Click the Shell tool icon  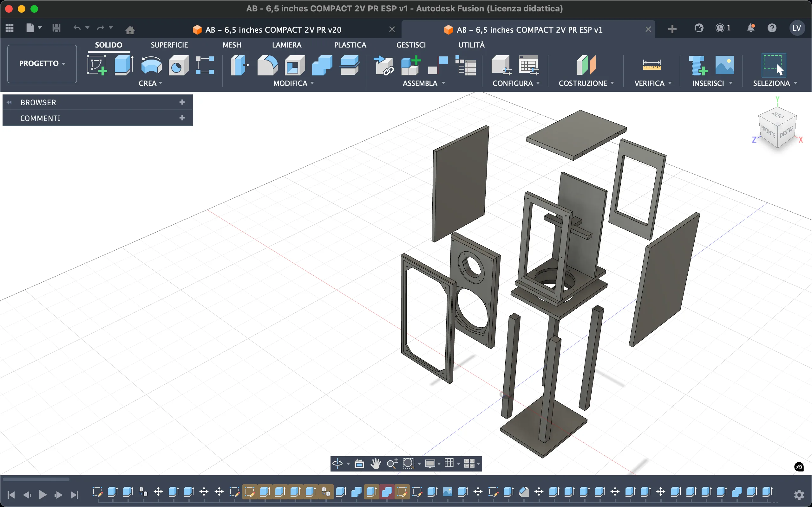pos(294,65)
